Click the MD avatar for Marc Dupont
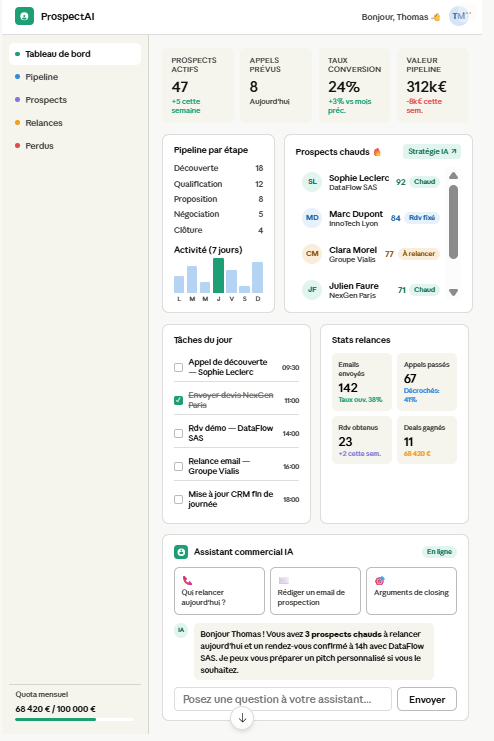Viewport: 494px width, 741px height. [x=312, y=217]
